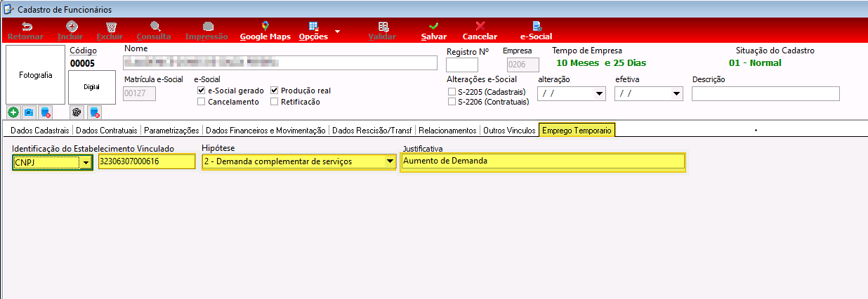
Task: Click the employee code 00005
Action: 82,63
